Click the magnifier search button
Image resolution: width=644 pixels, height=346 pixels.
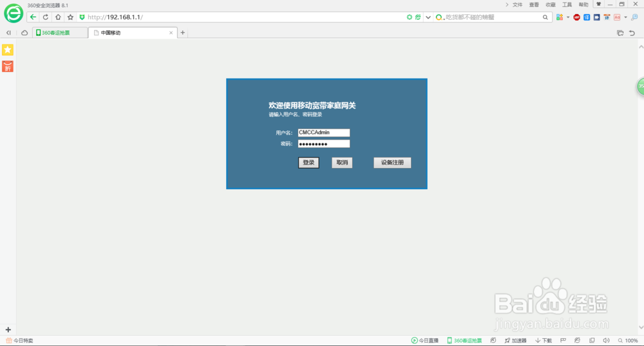click(x=545, y=17)
